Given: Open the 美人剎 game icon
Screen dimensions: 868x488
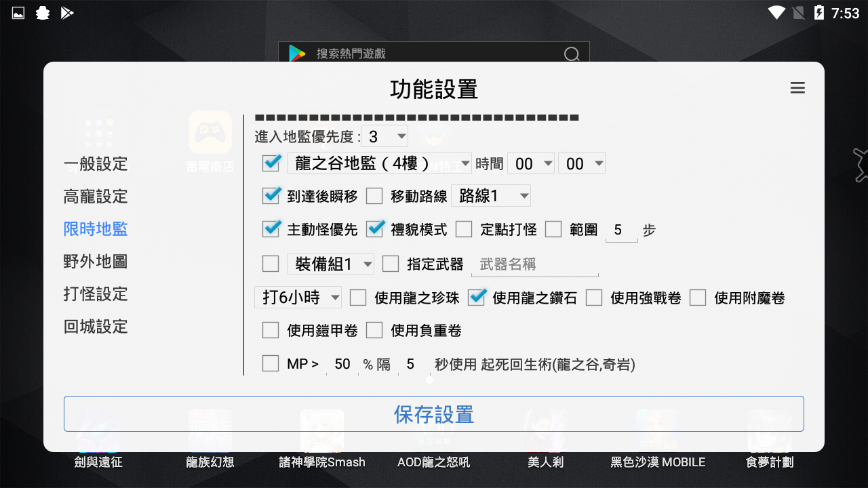Looking at the screenshot, I should (546, 434).
